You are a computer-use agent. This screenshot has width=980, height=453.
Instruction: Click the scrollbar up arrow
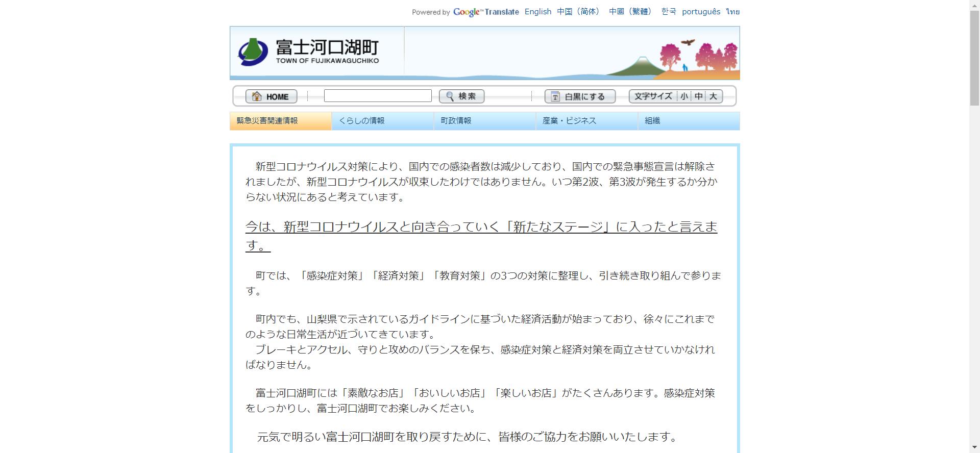pos(975,5)
